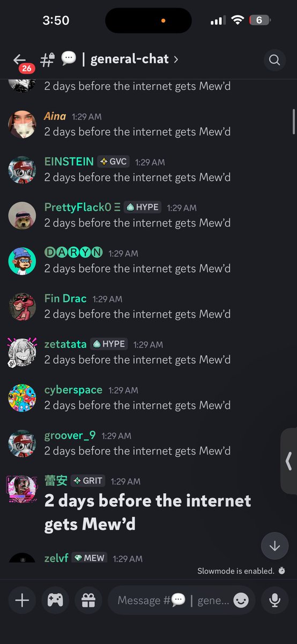
Task: Open Aina's username profile
Action: click(55, 116)
